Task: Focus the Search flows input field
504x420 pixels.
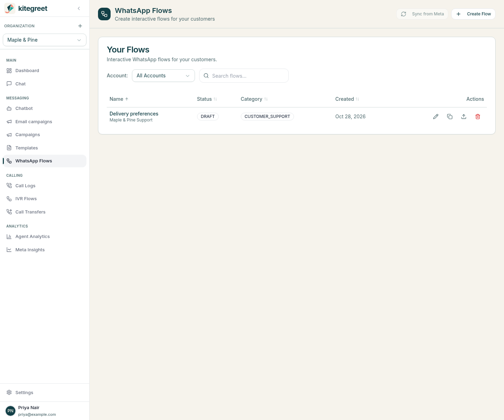Action: coord(244,76)
